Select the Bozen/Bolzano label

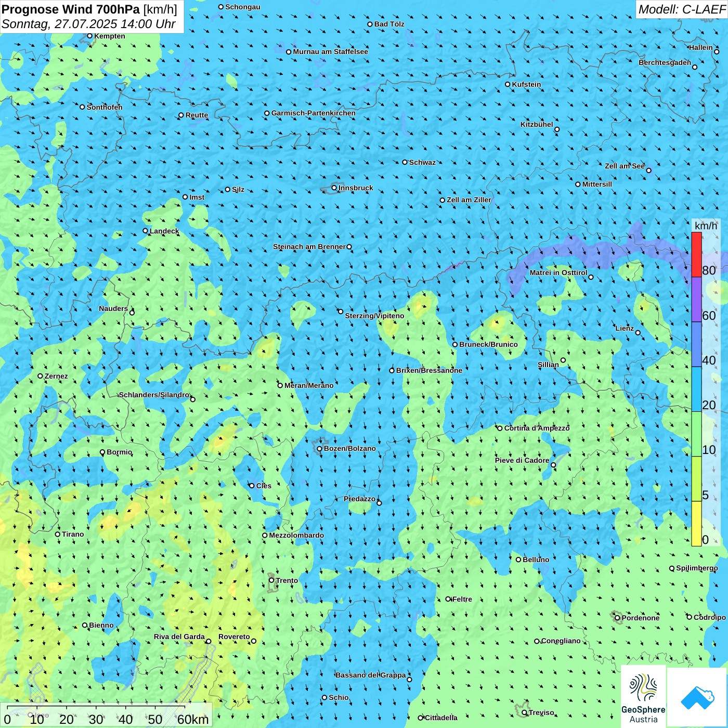click(x=349, y=448)
